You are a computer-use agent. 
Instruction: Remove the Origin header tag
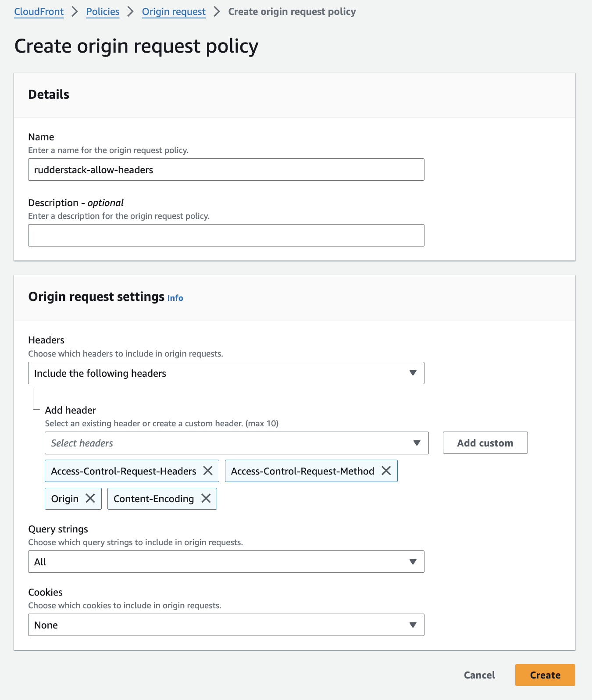tap(90, 498)
